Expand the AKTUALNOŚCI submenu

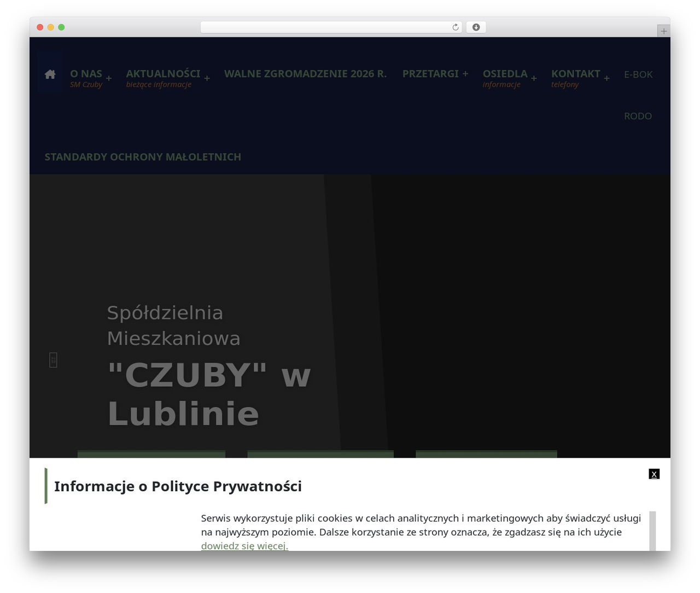(x=207, y=78)
